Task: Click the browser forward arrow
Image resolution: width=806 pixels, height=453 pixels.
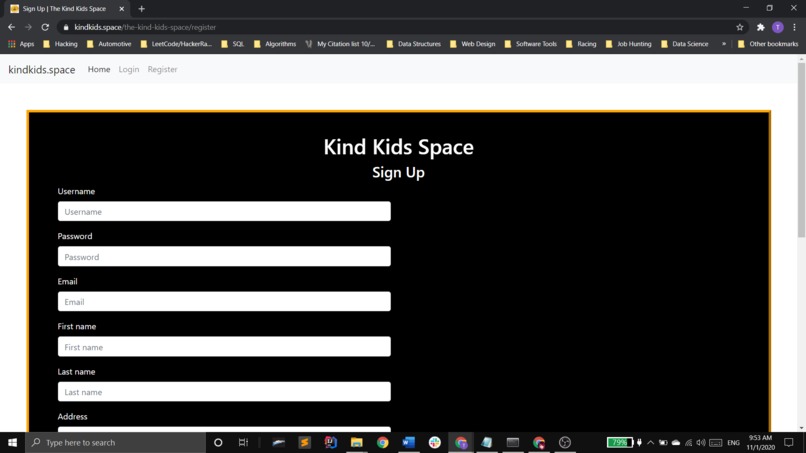Action: point(28,27)
